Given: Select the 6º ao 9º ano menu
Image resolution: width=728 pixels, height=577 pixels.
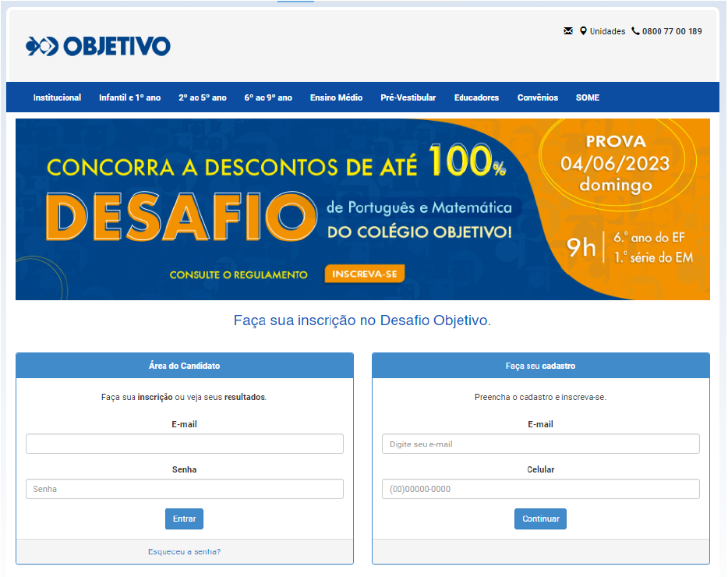Looking at the screenshot, I should [268, 97].
